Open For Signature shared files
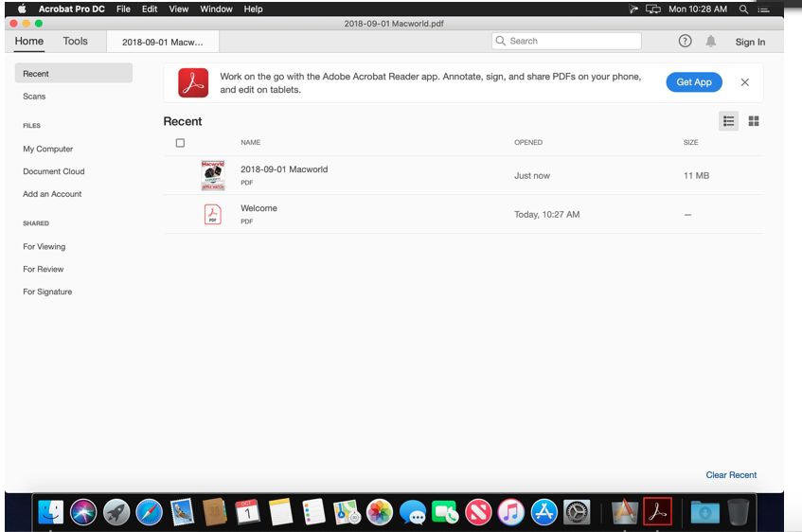The image size is (802, 532). pos(47,292)
